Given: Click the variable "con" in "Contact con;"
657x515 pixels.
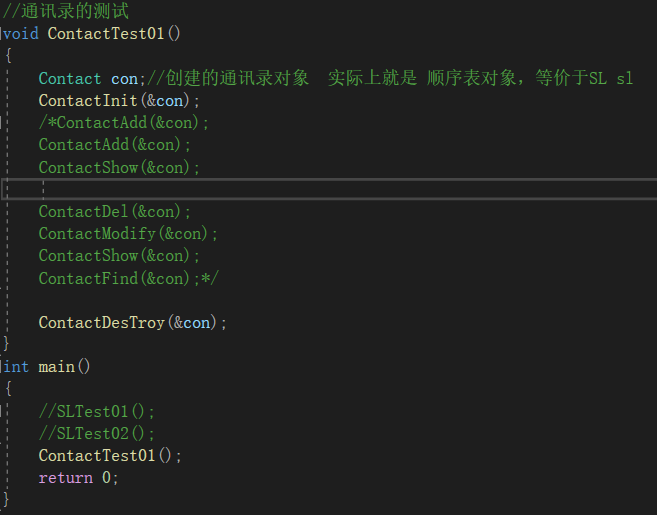Looking at the screenshot, I should 124,78.
